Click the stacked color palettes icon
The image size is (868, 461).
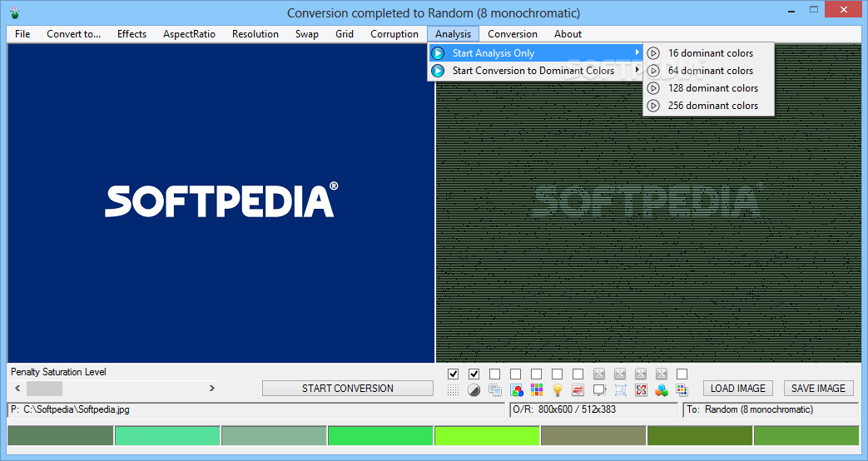[x=682, y=390]
